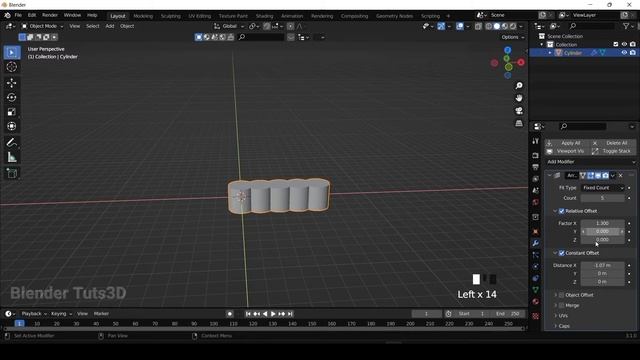640x360 pixels.
Task: Select the Move tool
Action: pyautogui.click(x=11, y=83)
